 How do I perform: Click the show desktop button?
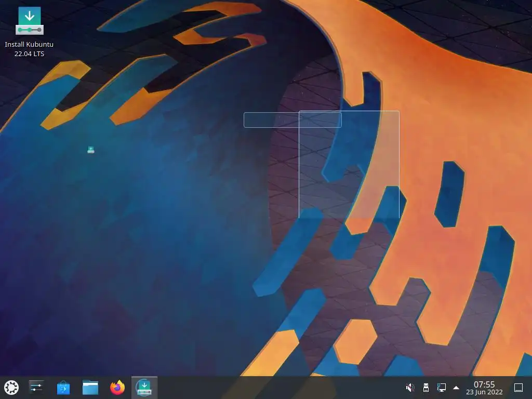click(518, 388)
